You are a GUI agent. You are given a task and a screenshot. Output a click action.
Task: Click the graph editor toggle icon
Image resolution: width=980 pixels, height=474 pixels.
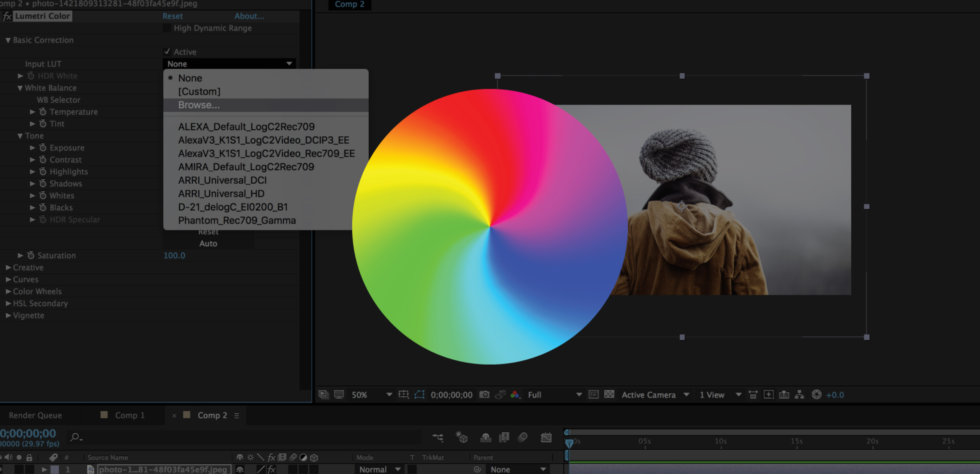546,437
